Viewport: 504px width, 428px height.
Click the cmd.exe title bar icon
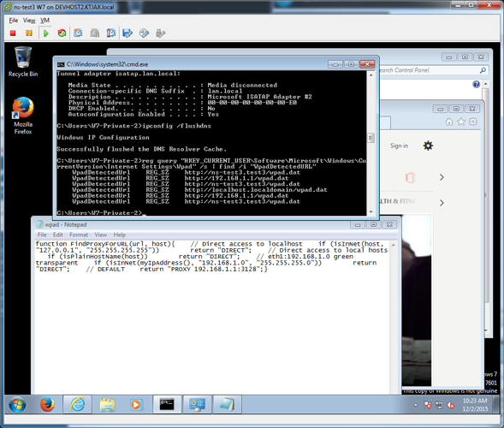(x=61, y=64)
